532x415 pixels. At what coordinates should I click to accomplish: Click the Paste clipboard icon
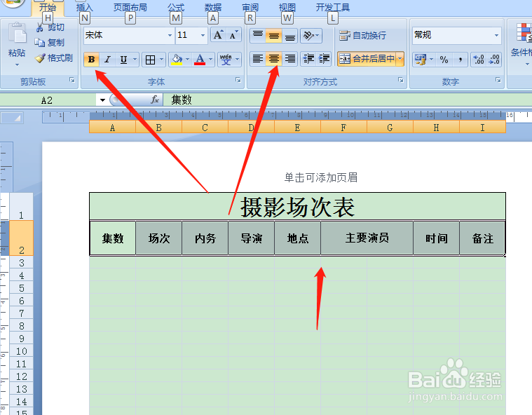point(17,34)
